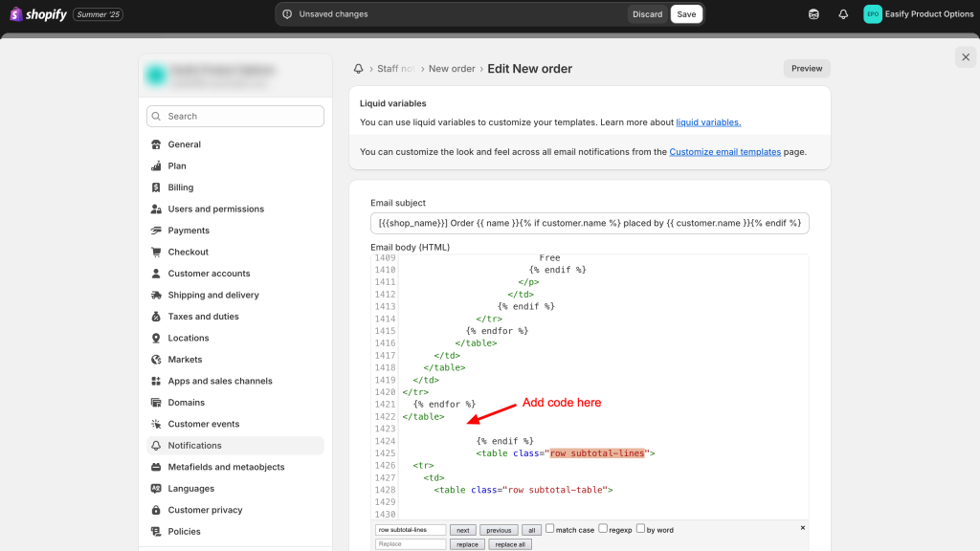Click the Customer events icon

156,424
